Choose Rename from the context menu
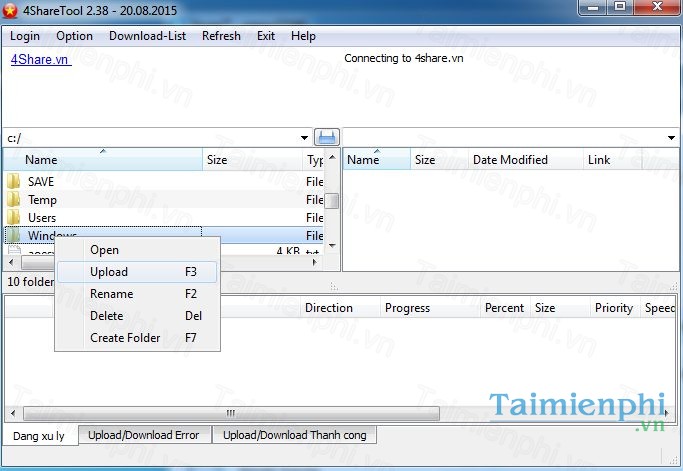The width and height of the screenshot is (683, 471). [x=137, y=294]
